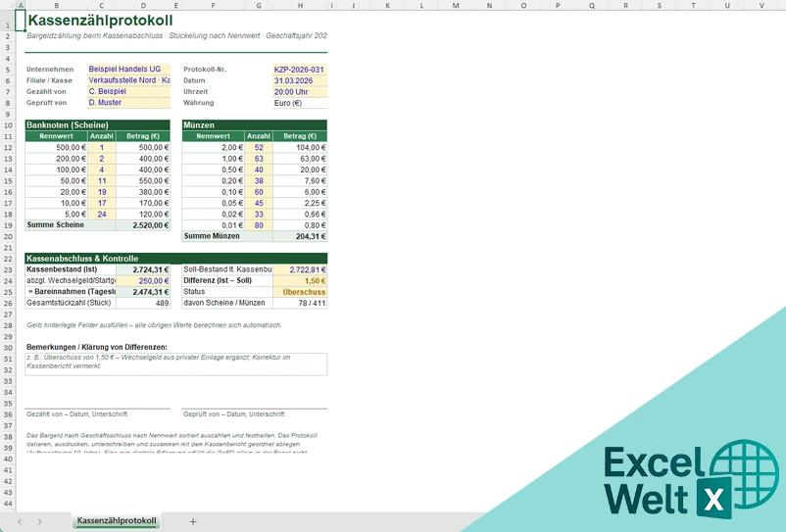Select the Gezählt von field C. Beispiel

point(128,91)
